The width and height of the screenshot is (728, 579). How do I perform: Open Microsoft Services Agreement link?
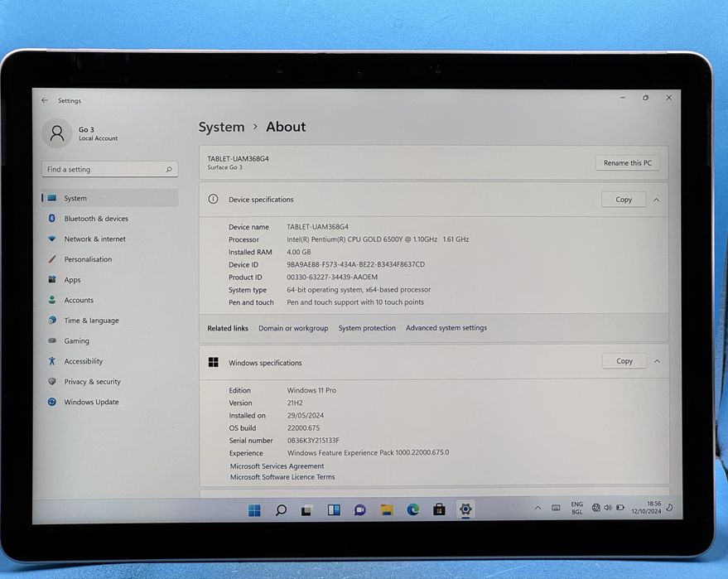277,466
